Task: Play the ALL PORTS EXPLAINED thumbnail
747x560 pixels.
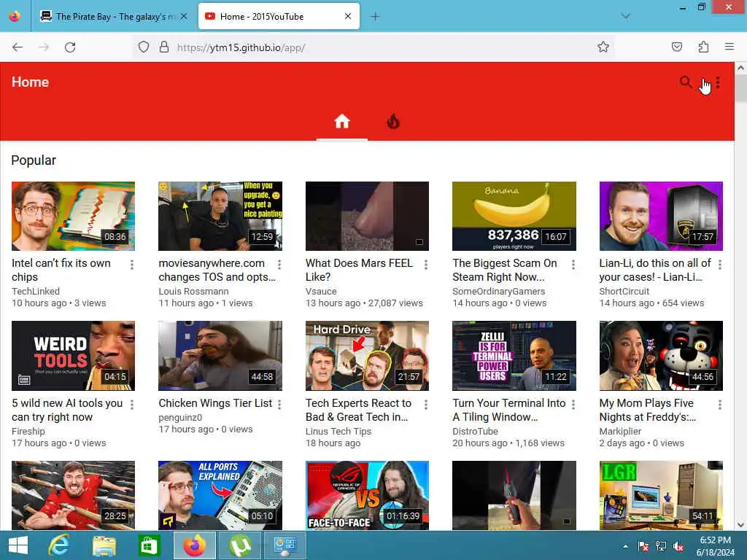Action: (x=220, y=495)
